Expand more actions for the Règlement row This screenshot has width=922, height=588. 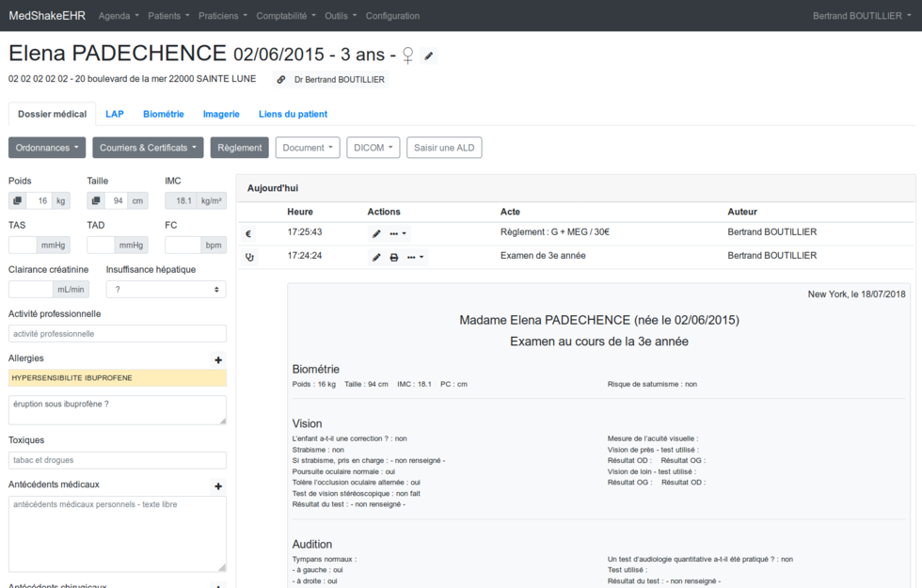(x=398, y=233)
